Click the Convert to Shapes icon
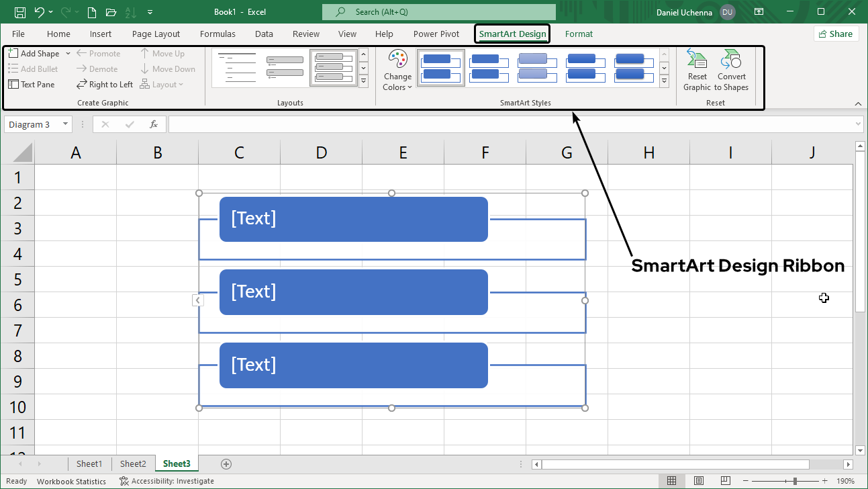Viewport: 868px width, 489px height. [731, 70]
